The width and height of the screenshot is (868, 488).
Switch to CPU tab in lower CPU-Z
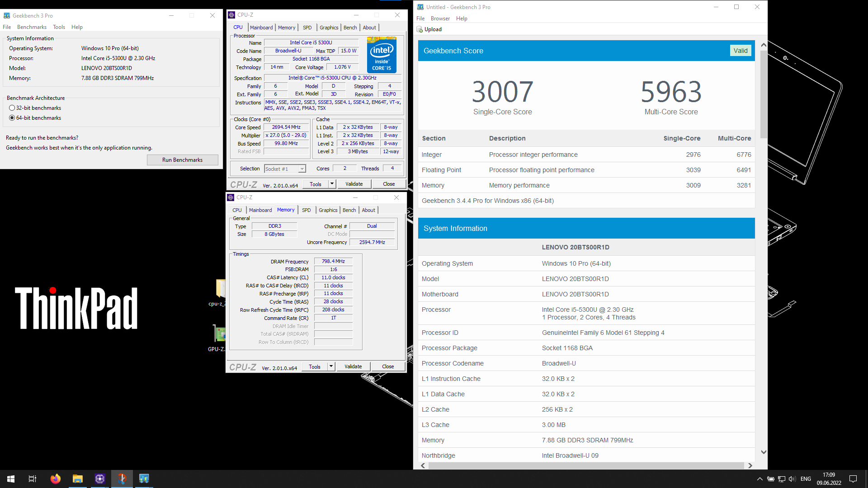[x=237, y=210]
